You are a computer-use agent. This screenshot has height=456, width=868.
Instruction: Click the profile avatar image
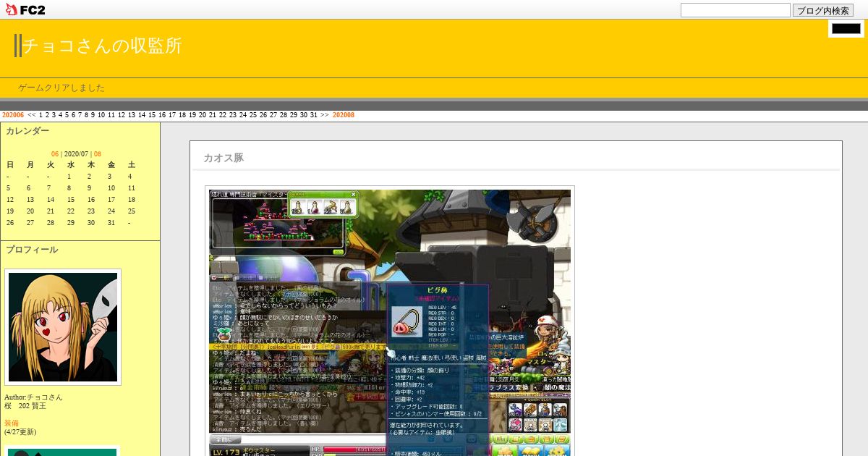click(x=63, y=327)
